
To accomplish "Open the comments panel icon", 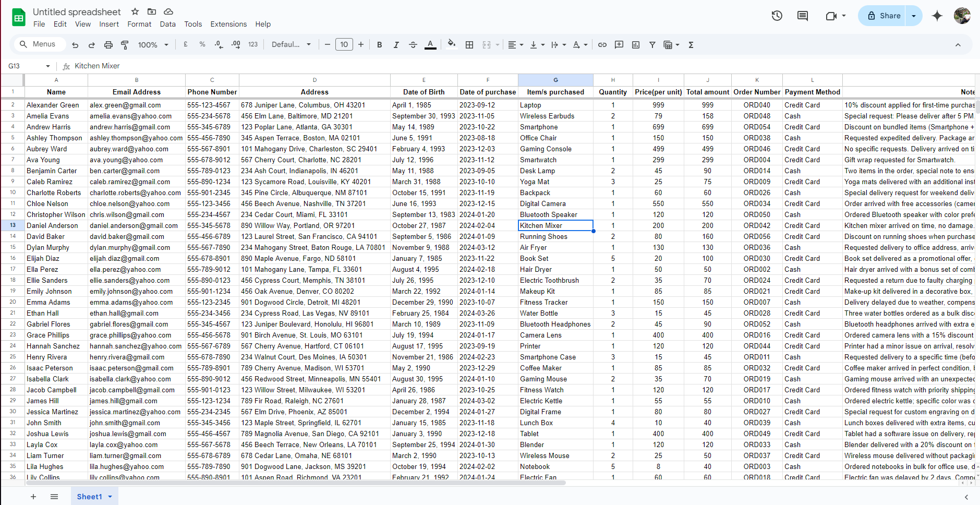I will (803, 16).
